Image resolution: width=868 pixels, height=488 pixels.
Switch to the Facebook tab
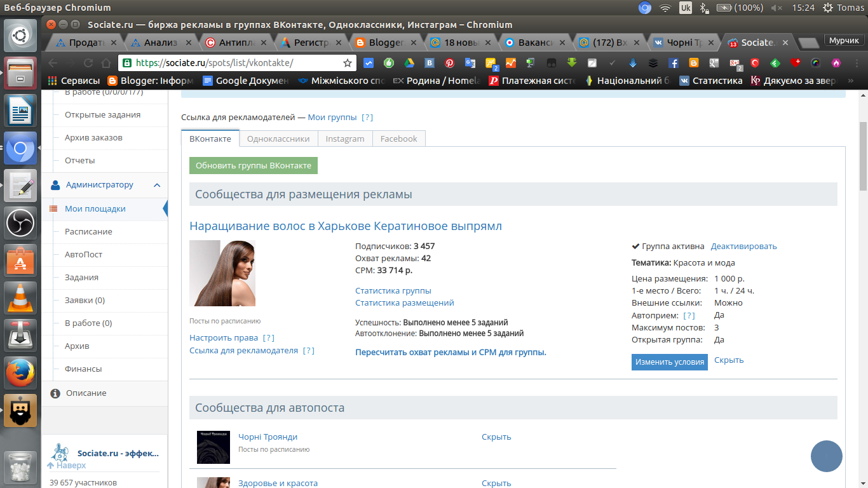[399, 139]
